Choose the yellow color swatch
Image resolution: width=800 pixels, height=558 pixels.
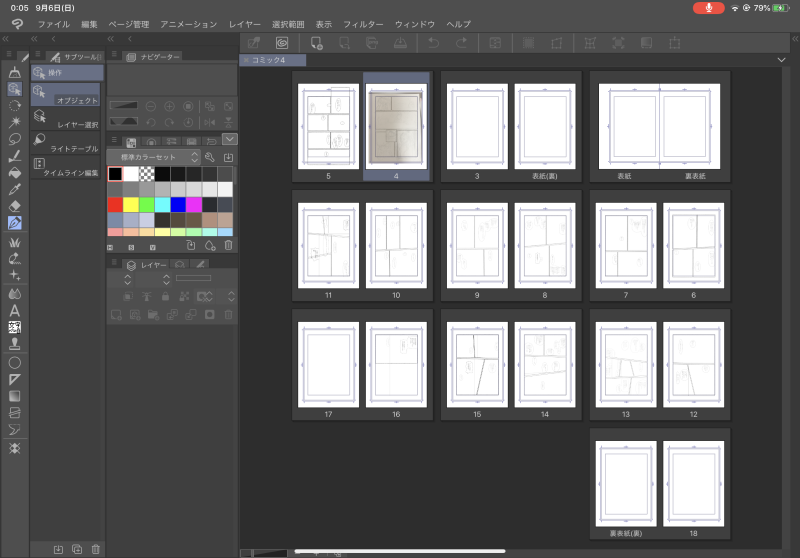tap(131, 204)
